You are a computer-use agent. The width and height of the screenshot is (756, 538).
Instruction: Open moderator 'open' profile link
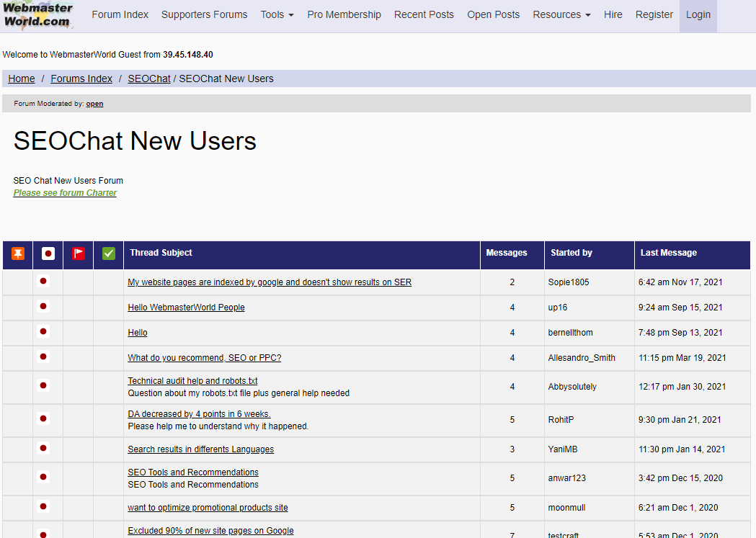click(94, 104)
